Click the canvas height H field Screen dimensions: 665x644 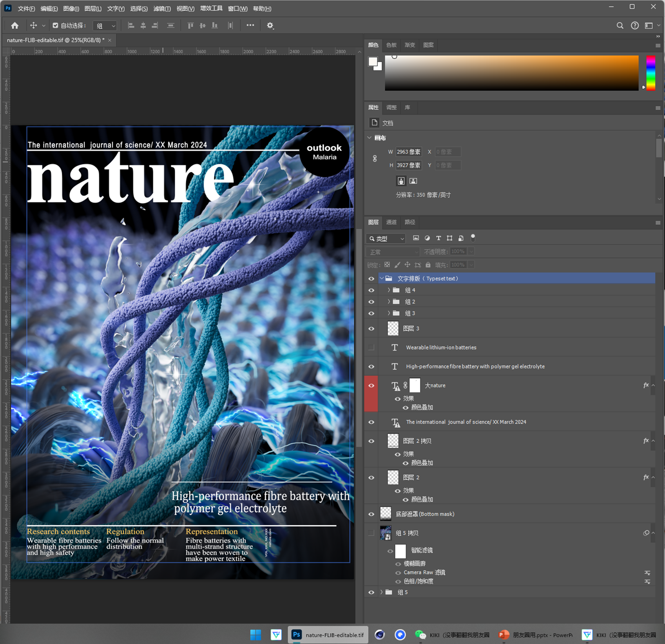click(x=409, y=166)
